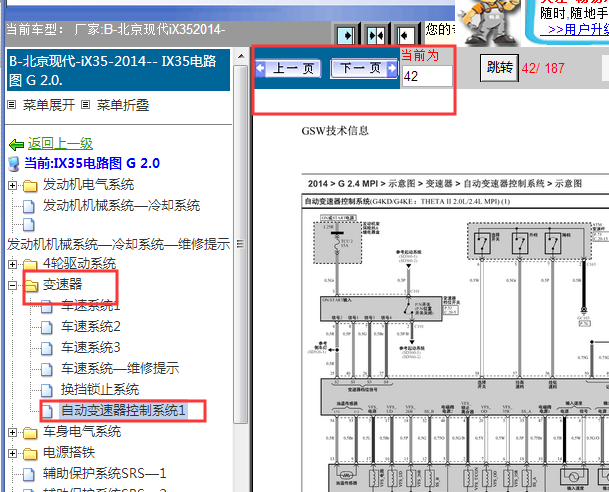Click the document icon beside 车速系统2
Screen dimensions: 609x492
tap(47, 327)
